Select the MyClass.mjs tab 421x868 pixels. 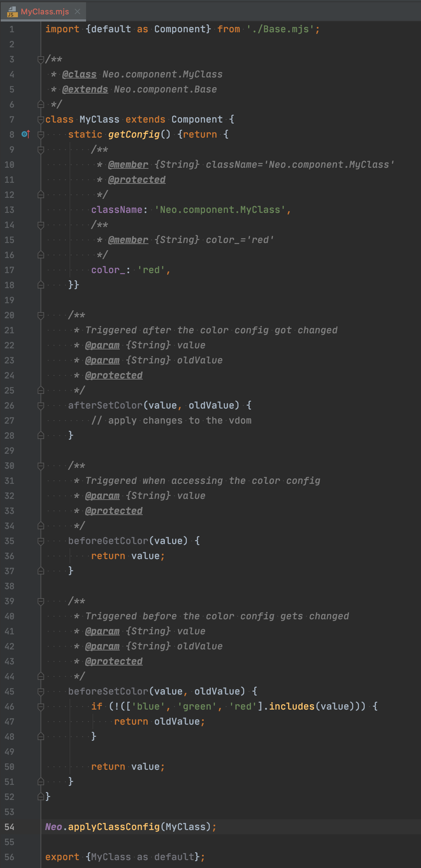coord(43,11)
